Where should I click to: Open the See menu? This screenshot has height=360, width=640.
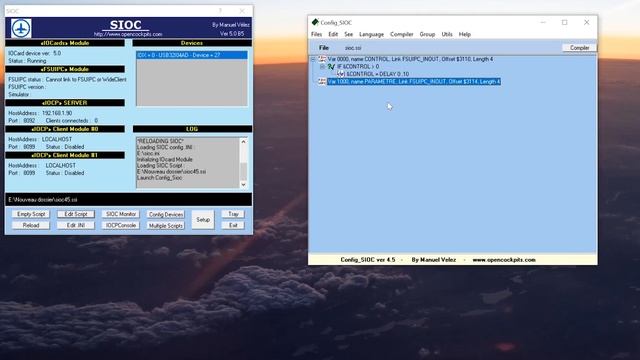(x=349, y=34)
